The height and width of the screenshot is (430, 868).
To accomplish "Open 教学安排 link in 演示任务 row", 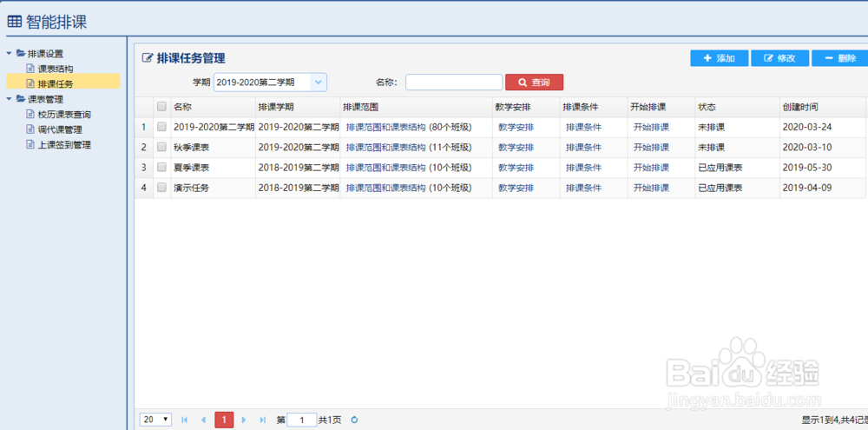I will pos(516,188).
